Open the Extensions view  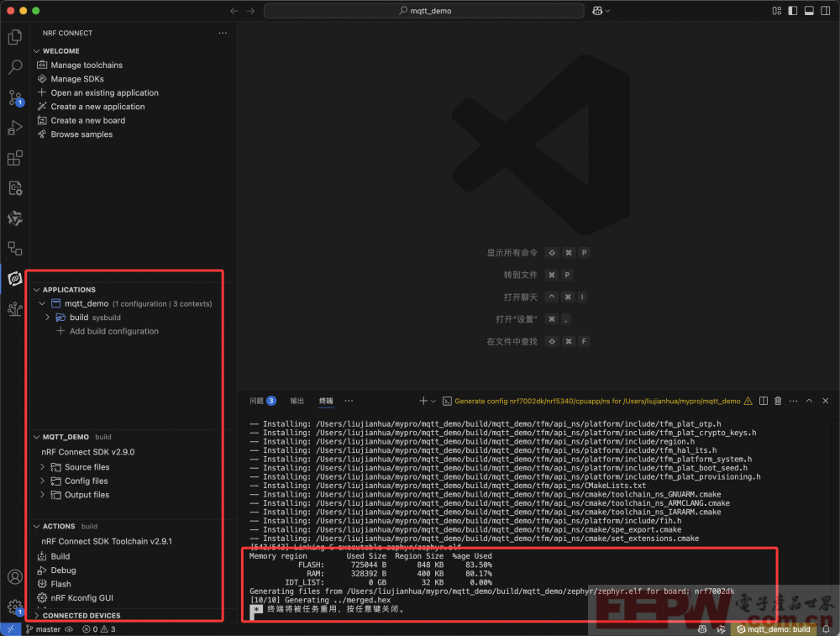pos(15,158)
